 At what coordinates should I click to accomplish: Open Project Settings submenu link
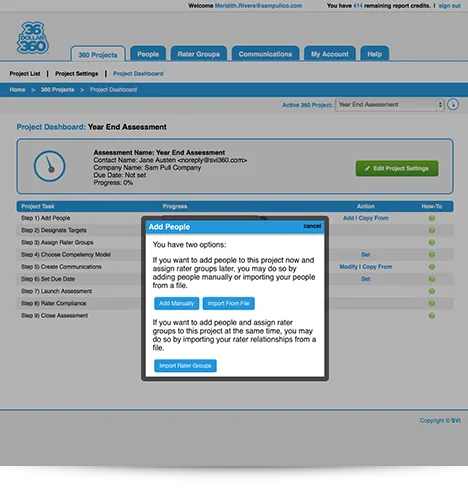click(x=77, y=74)
